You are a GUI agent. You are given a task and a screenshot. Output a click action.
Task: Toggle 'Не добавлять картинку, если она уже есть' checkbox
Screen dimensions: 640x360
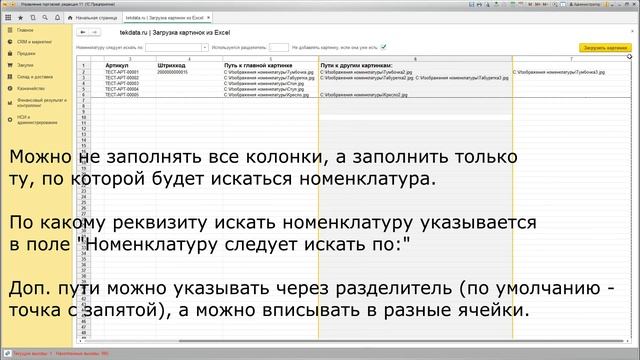(x=383, y=47)
